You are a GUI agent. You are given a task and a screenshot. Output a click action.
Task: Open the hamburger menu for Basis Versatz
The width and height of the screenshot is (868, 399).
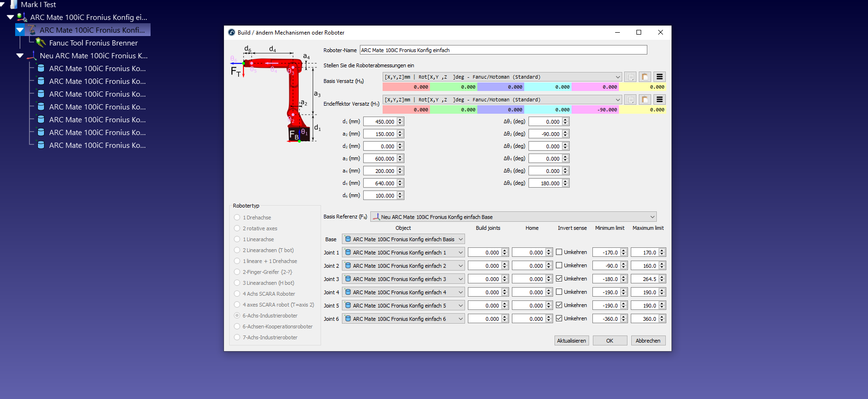pos(659,77)
